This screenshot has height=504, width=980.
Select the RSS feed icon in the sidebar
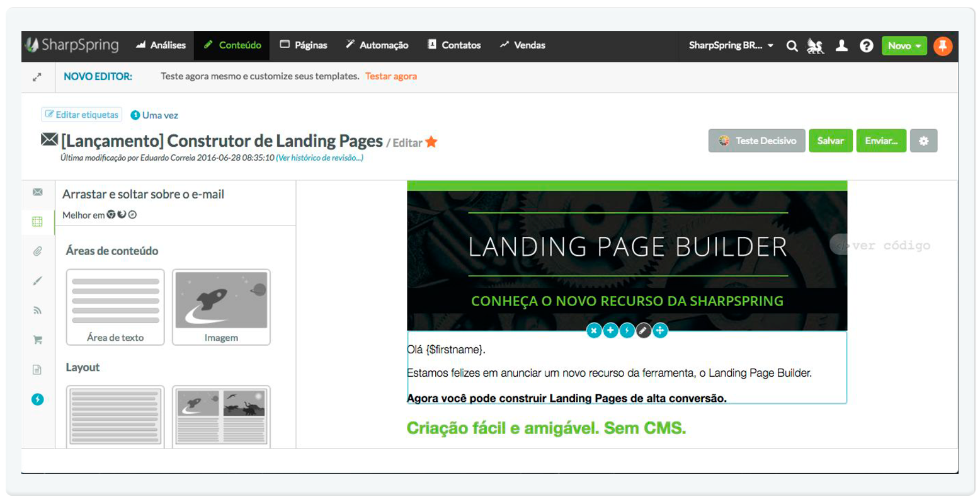(x=38, y=310)
